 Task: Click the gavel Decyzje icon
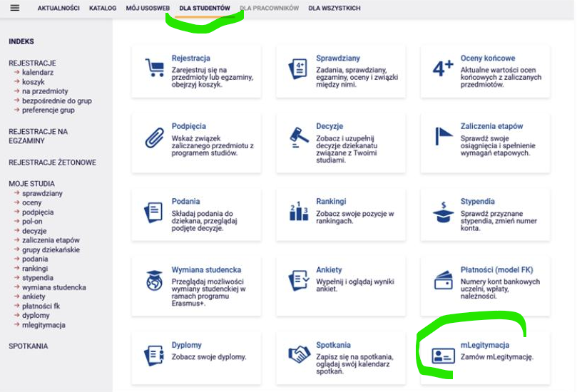[298, 136]
